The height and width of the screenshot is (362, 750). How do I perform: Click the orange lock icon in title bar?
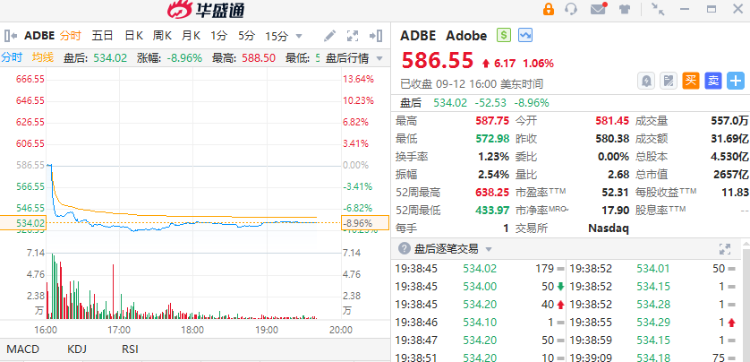pos(548,9)
